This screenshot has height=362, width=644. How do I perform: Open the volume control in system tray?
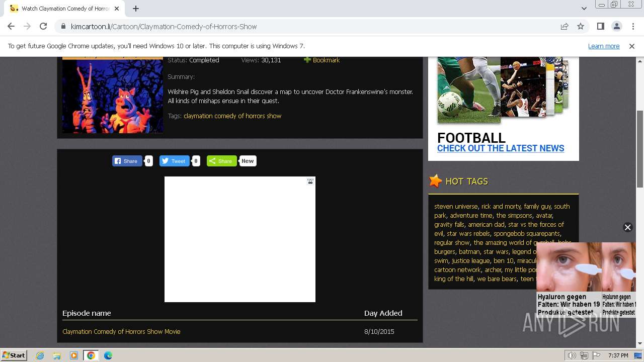click(572, 355)
